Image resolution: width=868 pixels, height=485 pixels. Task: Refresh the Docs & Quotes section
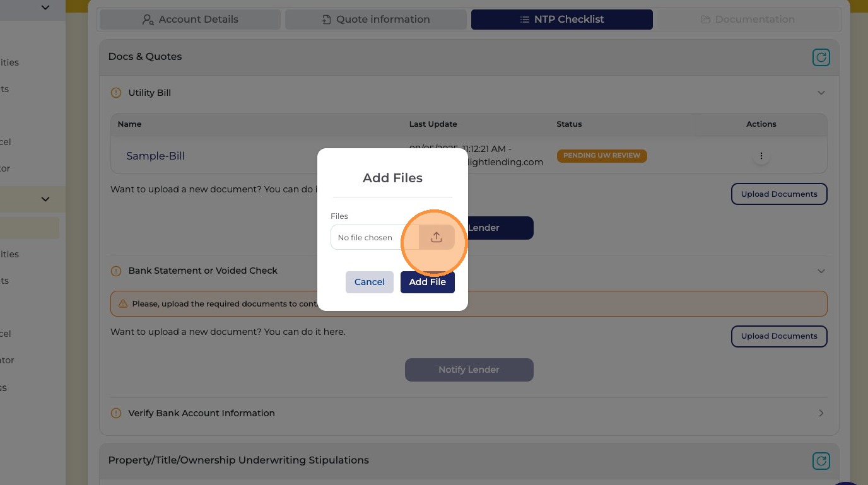click(821, 58)
